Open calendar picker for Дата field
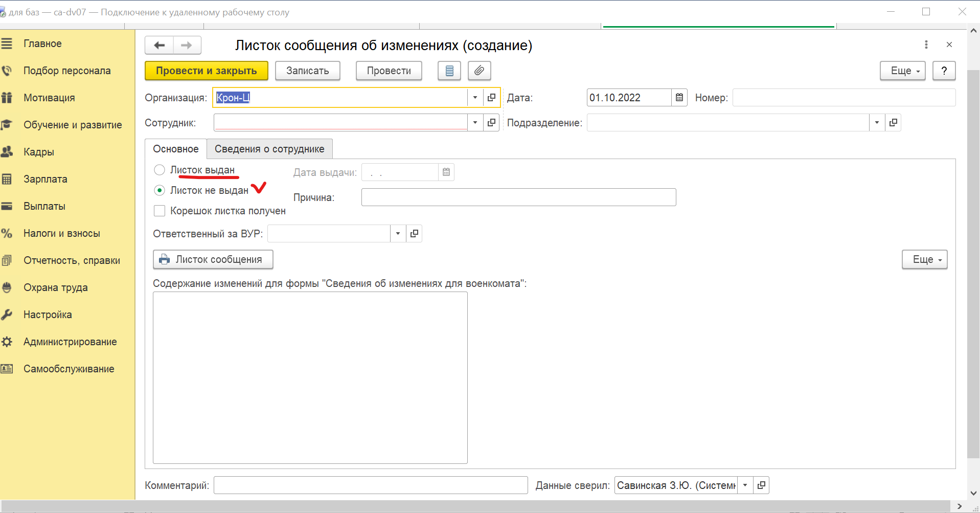Image resolution: width=980 pixels, height=513 pixels. (x=679, y=98)
